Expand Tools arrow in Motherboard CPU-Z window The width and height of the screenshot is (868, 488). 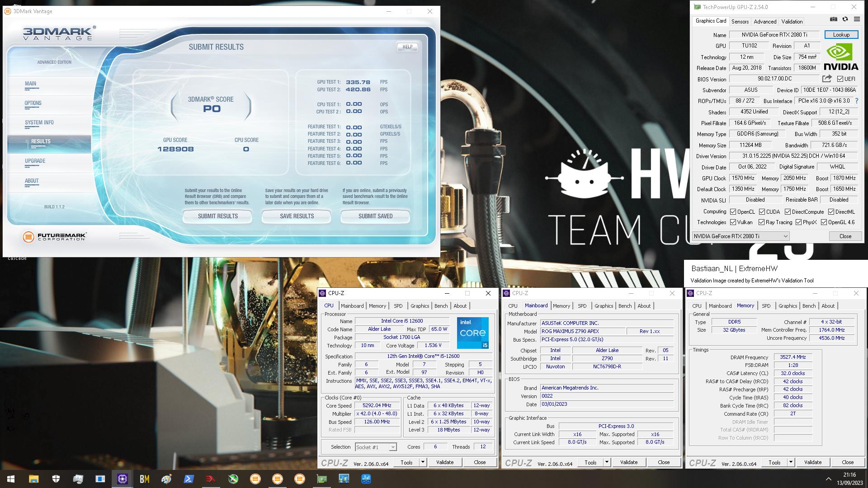pyautogui.click(x=607, y=462)
